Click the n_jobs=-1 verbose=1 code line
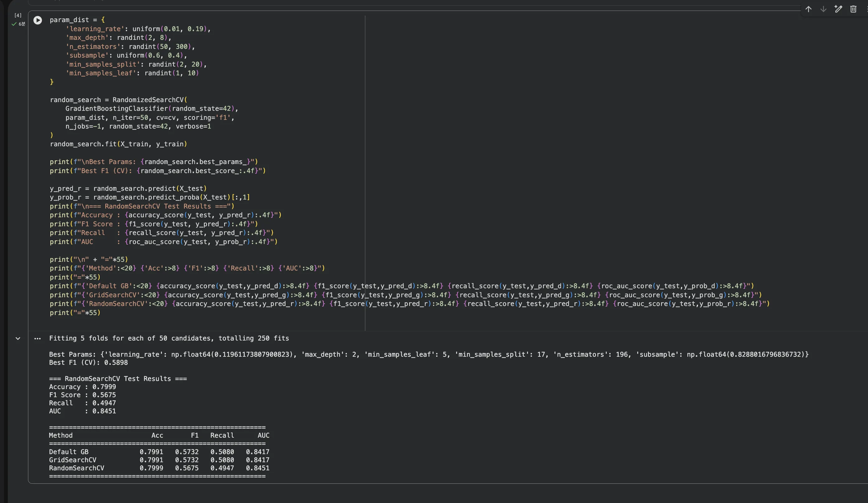Screen dimensions: 868x503 tap(138, 126)
